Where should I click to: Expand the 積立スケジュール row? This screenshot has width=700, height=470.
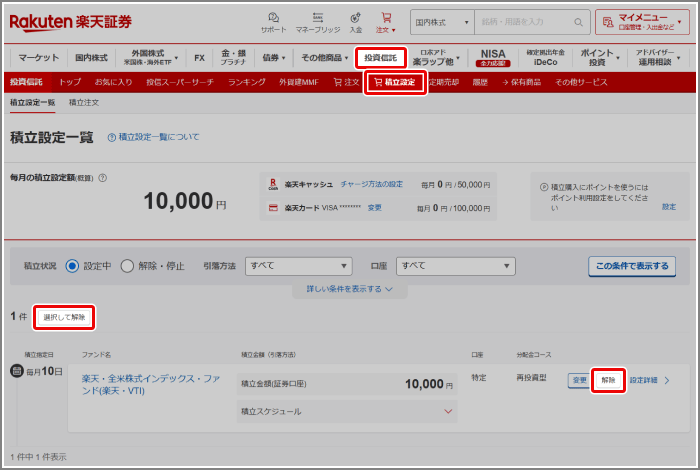[x=347, y=411]
